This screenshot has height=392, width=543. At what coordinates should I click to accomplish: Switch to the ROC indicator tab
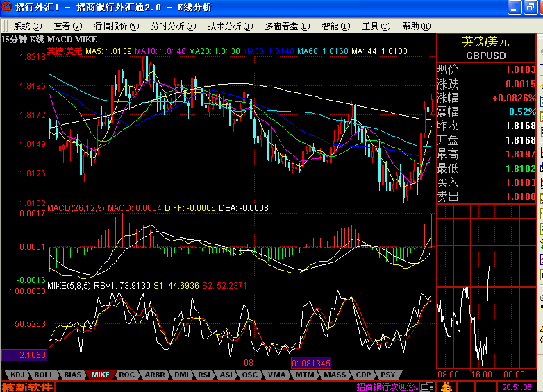click(x=127, y=375)
